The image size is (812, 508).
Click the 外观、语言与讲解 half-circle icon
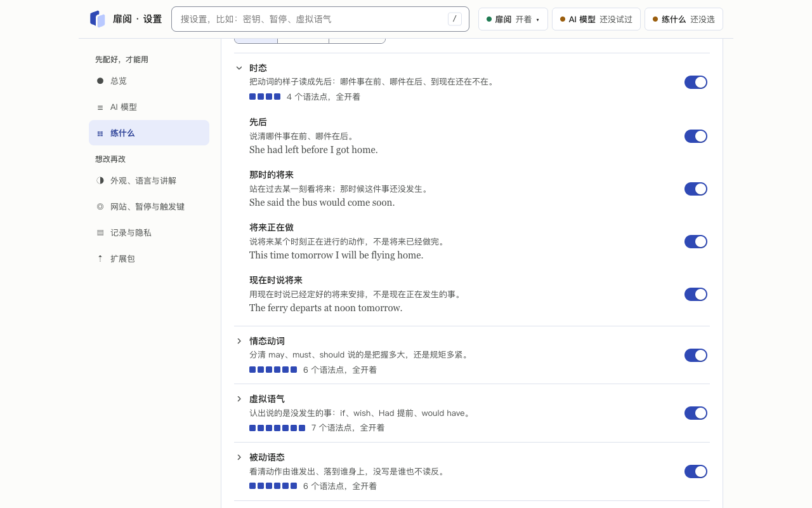[100, 180]
